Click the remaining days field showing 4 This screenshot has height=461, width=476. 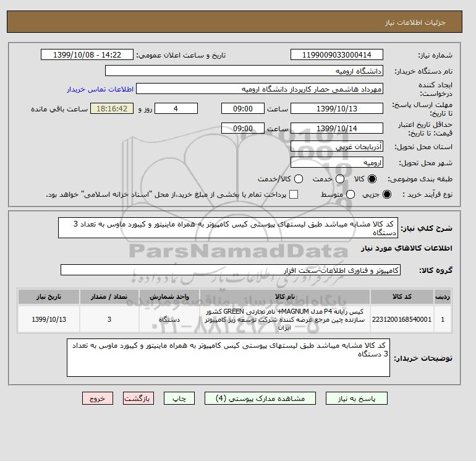[x=176, y=108]
